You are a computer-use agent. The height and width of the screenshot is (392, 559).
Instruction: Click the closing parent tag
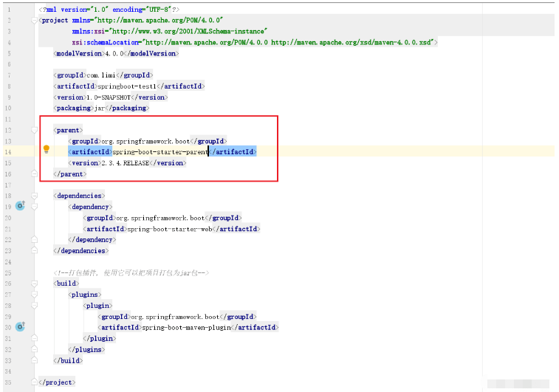click(70, 174)
